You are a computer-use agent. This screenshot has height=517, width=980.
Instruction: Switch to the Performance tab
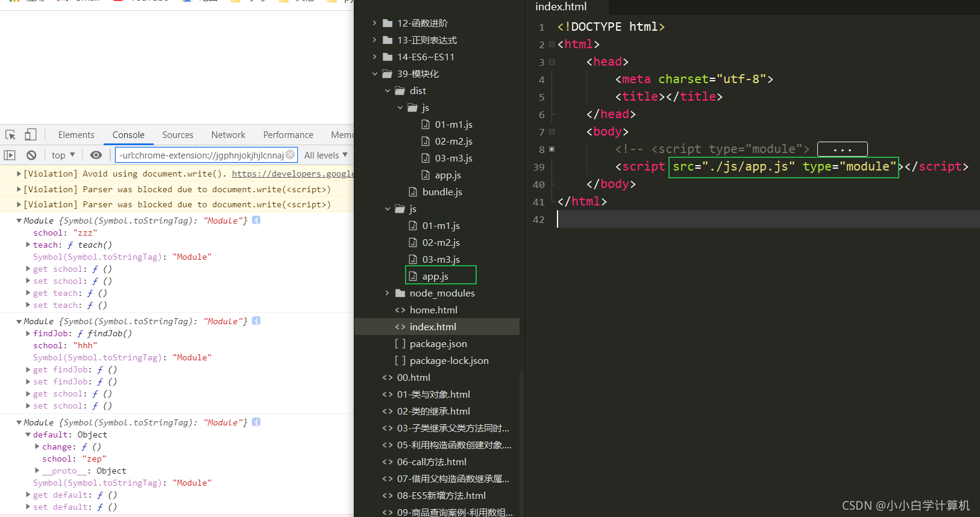click(x=288, y=135)
